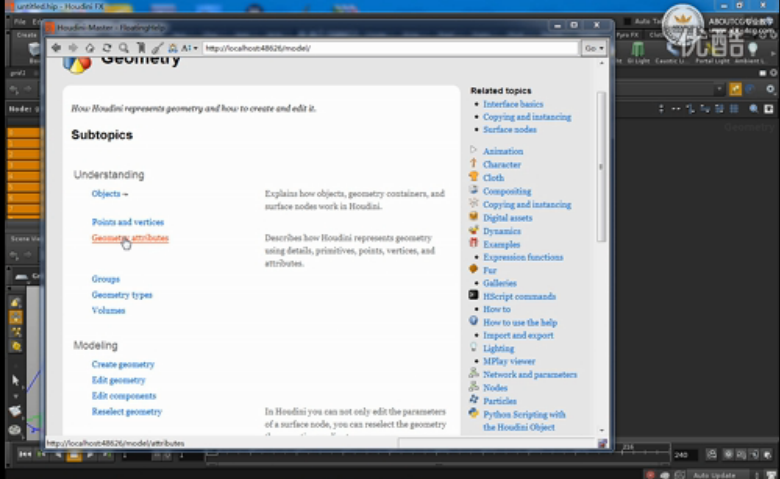Toggle the Auto Takes checkbox in Houdini

click(x=627, y=21)
